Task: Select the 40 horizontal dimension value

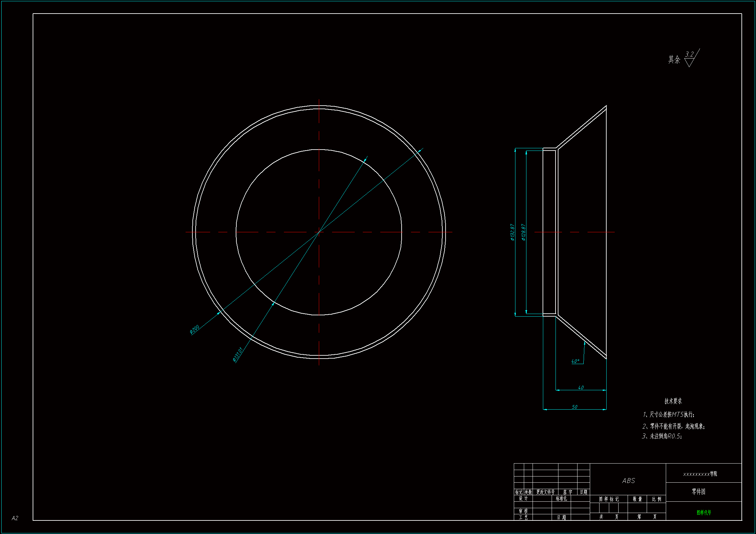Action: click(581, 388)
